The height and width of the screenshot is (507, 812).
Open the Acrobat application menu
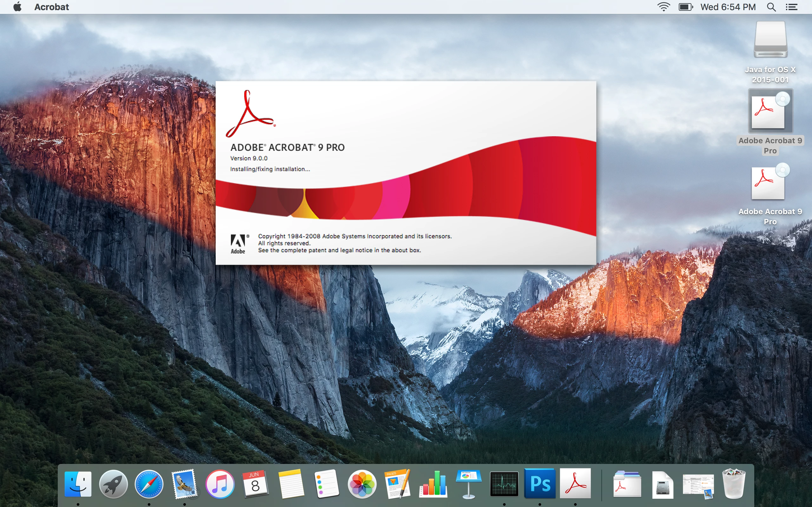[x=52, y=7]
